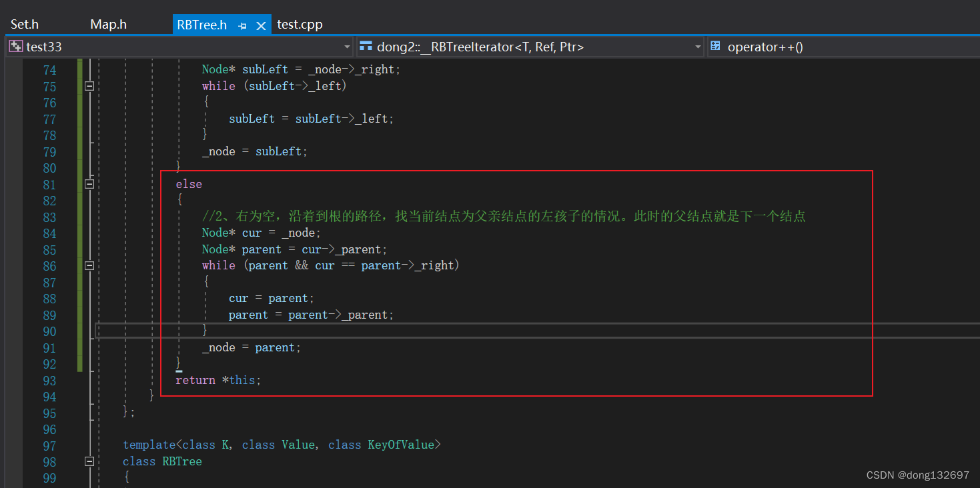Click 'class RBTree' declaration
Viewport: 980px width, 488px height.
(x=162, y=461)
